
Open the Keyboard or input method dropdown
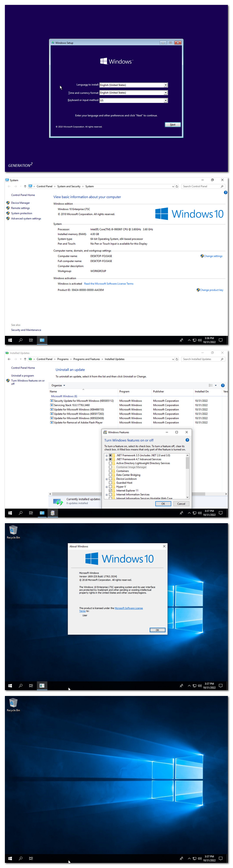click(166, 100)
